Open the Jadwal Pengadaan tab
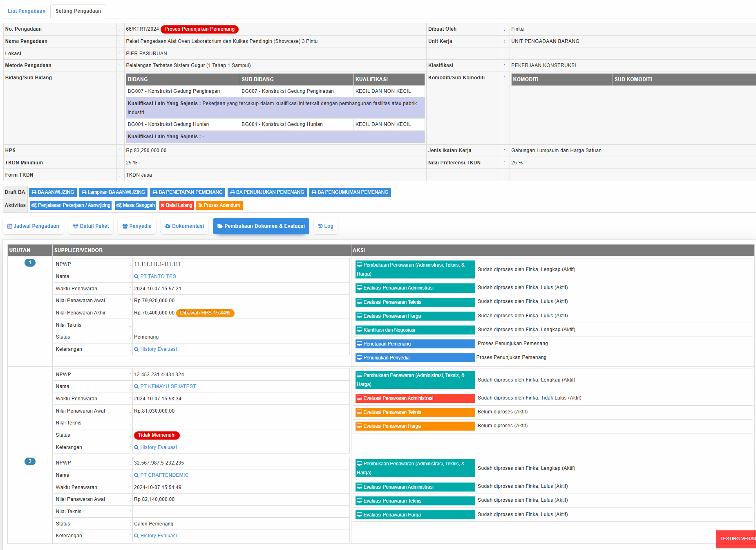 33,226
